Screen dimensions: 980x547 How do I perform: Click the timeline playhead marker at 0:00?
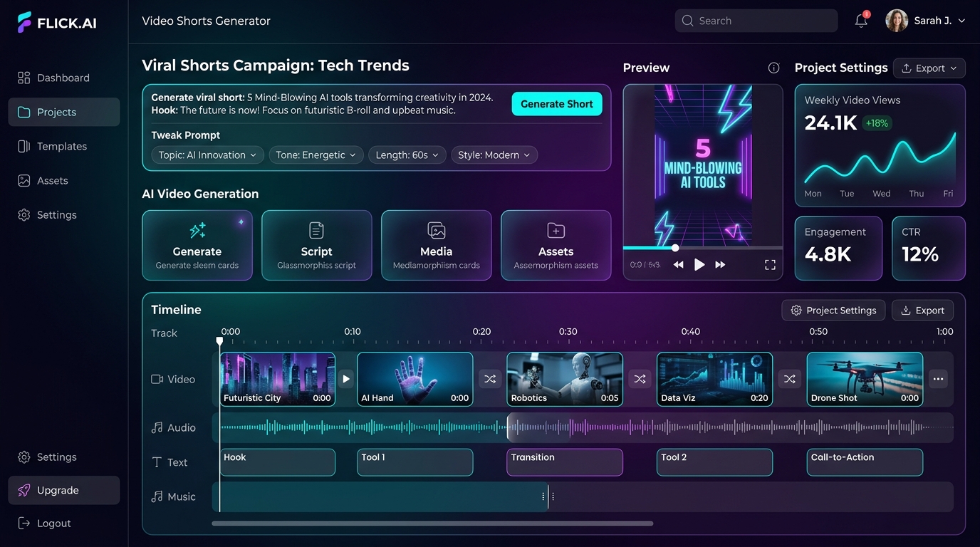(x=219, y=341)
